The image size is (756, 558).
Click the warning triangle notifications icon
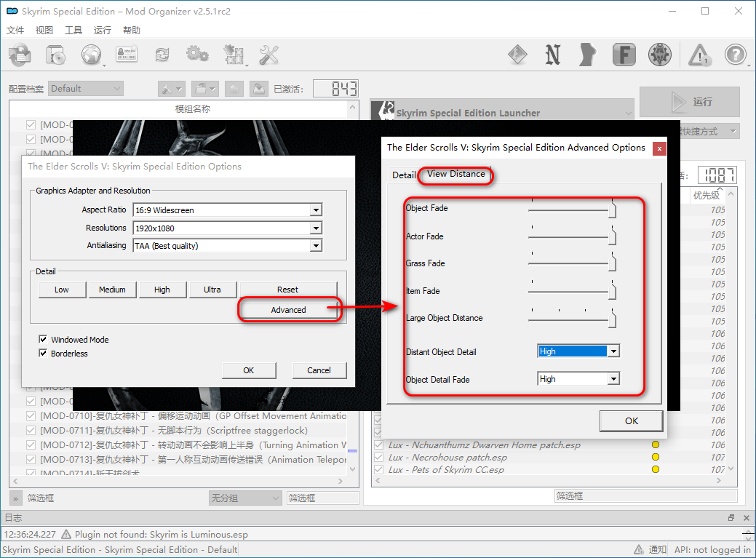[699, 55]
